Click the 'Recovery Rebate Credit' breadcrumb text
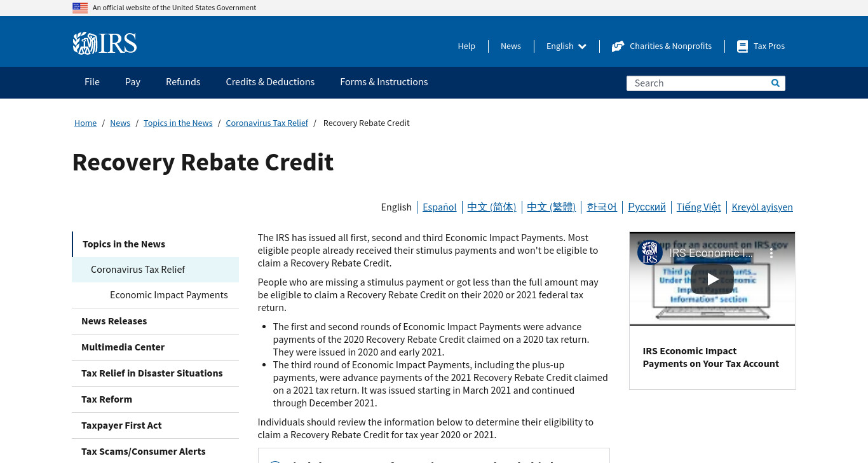 coord(367,123)
